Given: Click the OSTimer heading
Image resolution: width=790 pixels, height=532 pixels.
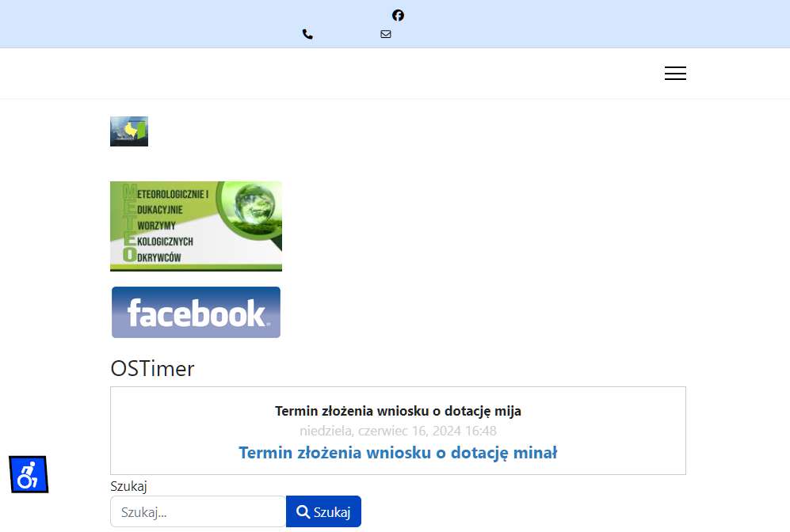Looking at the screenshot, I should click(x=152, y=368).
